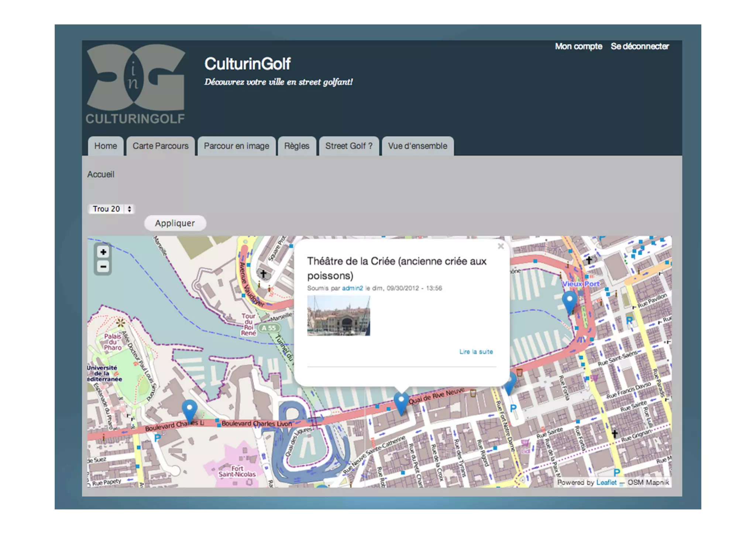Click the admin2 author link
Screen dimensions: 756x534
352,288
